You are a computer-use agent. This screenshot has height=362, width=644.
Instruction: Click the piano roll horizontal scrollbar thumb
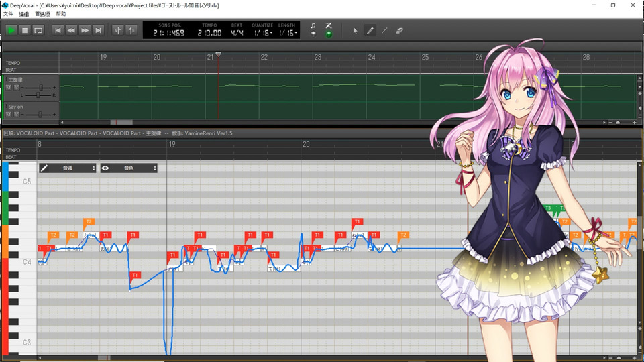104,358
